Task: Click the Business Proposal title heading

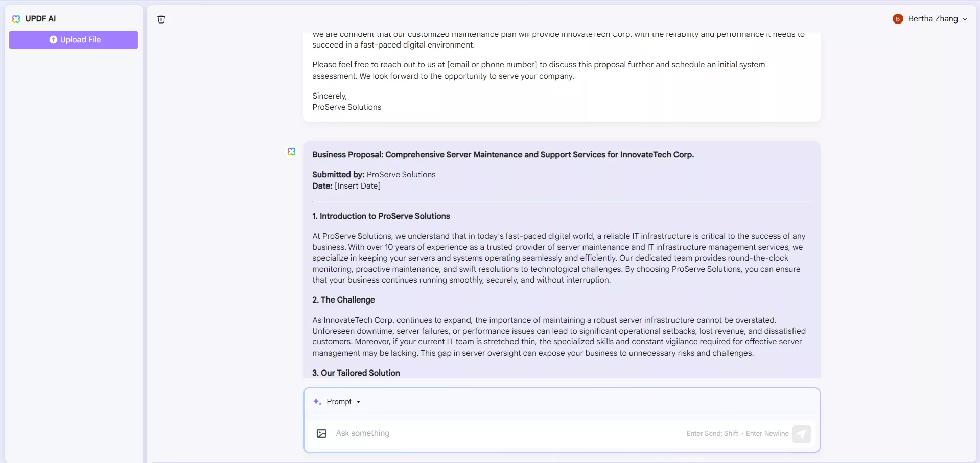Action: point(503,155)
